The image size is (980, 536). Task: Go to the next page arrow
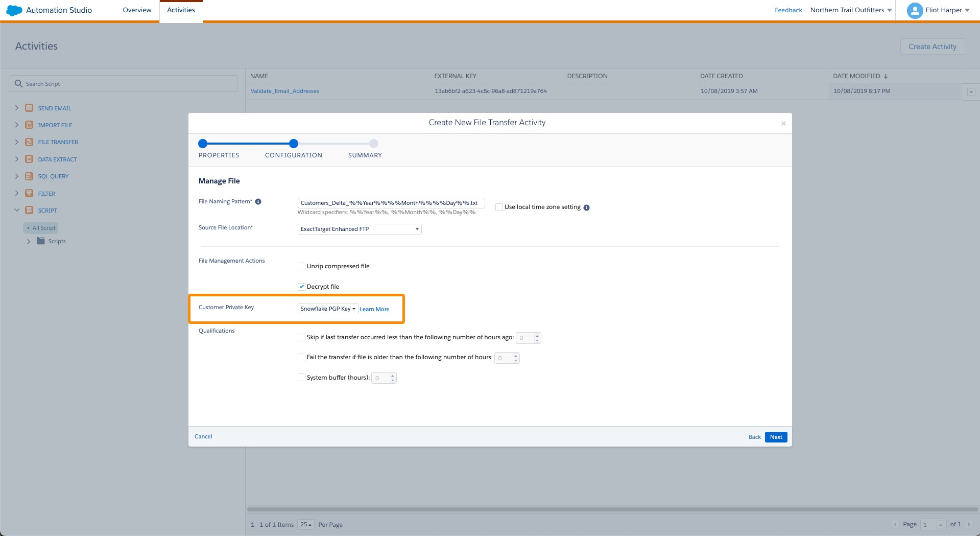[968, 524]
